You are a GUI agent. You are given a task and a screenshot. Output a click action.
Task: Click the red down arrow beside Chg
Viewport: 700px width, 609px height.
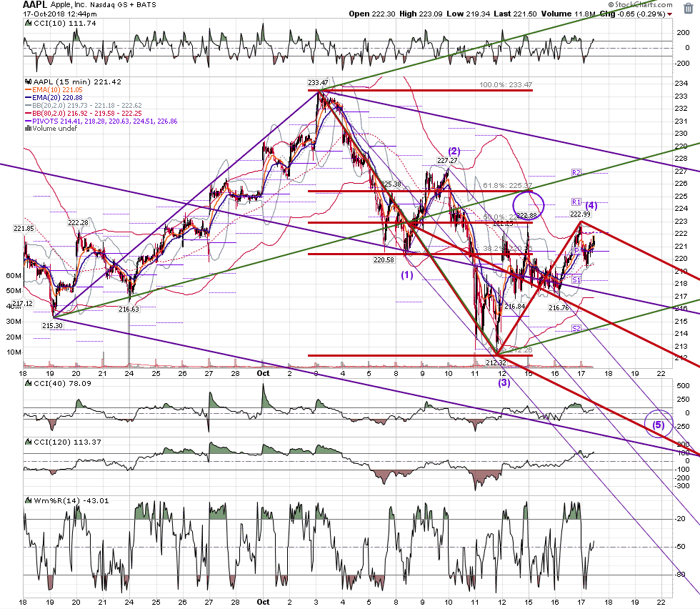tap(670, 14)
